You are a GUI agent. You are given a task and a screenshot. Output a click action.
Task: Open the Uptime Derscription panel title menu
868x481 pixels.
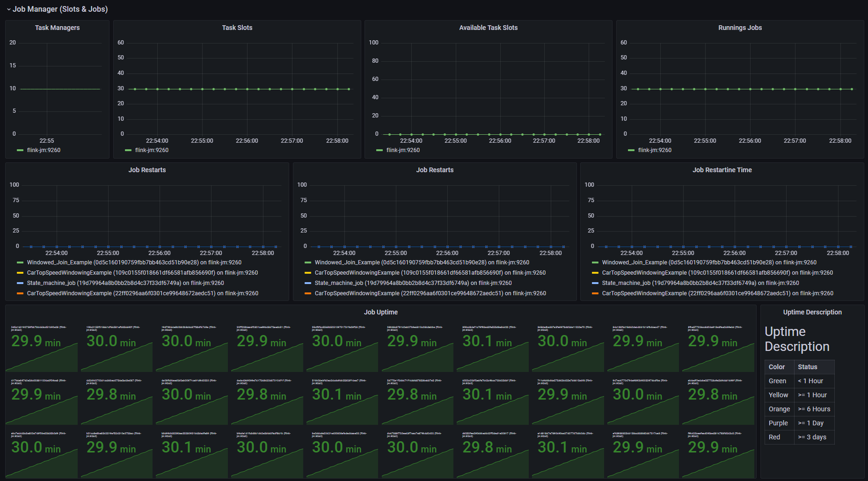[812, 312]
